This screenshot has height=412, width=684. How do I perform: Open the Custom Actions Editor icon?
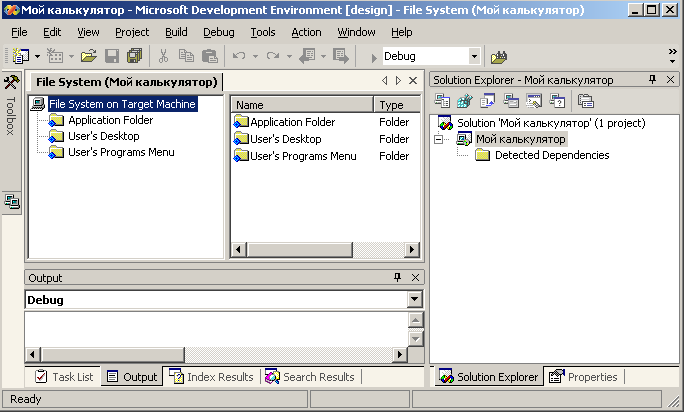click(x=534, y=101)
